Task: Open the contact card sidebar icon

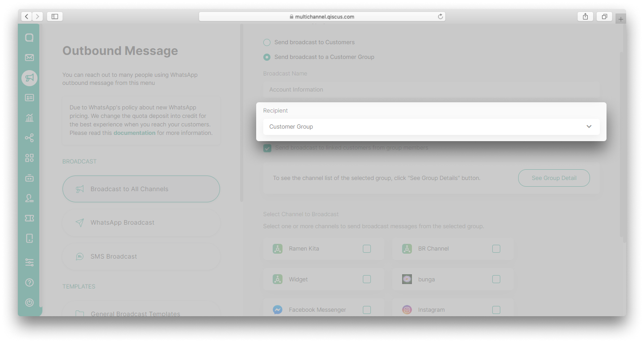Action: pos(29,98)
